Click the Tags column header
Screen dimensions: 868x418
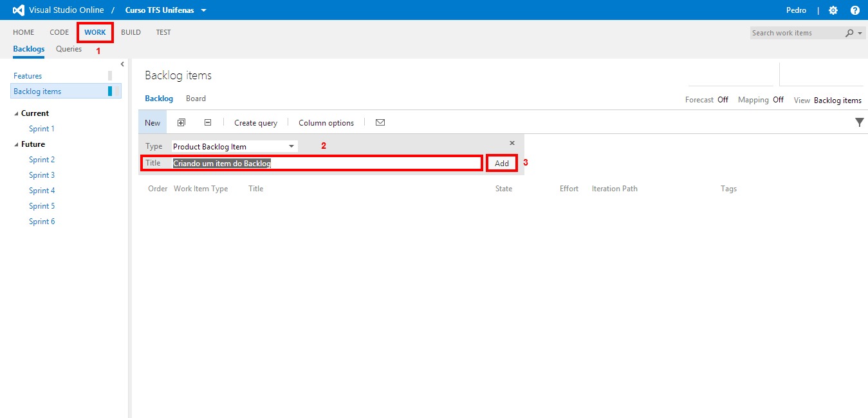pyautogui.click(x=728, y=189)
